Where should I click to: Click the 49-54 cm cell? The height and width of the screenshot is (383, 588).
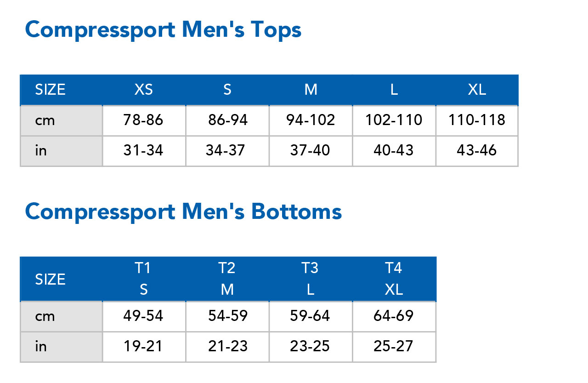click(x=143, y=316)
